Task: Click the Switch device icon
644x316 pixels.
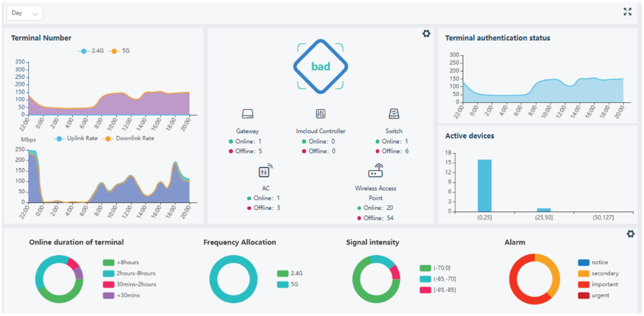Action: click(x=394, y=114)
